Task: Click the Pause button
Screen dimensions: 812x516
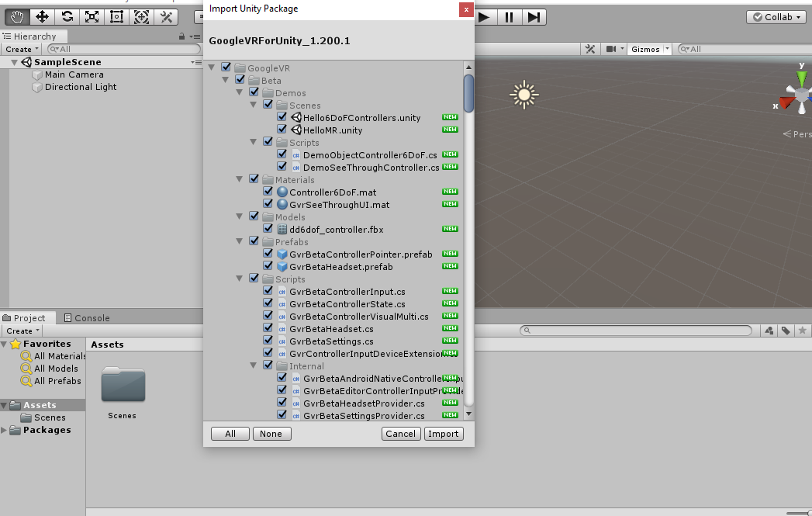Action: 509,17
